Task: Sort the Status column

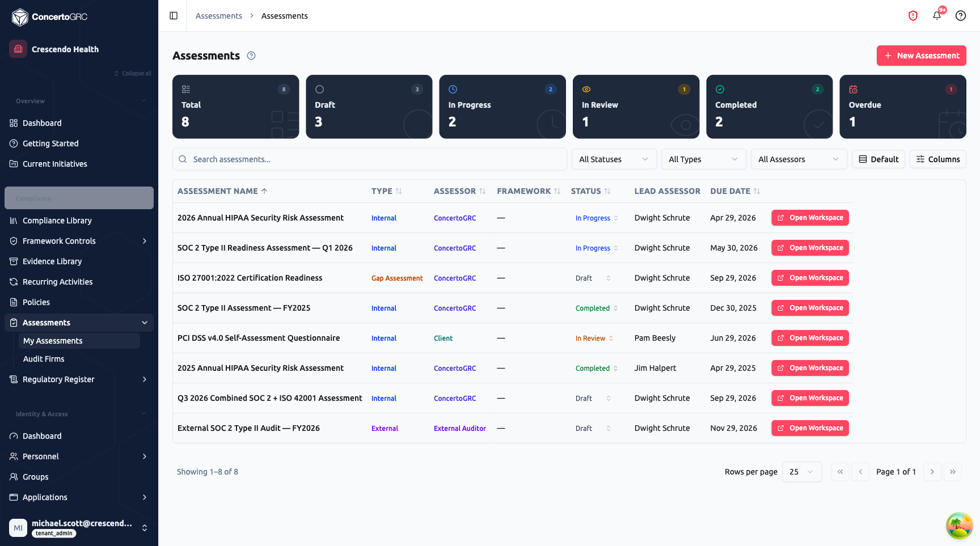Action: (607, 191)
